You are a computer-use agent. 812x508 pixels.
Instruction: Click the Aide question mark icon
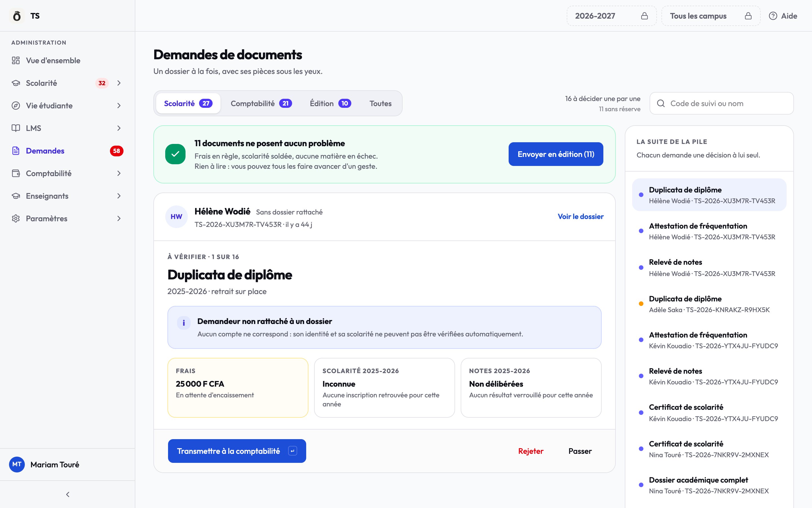[773, 16]
